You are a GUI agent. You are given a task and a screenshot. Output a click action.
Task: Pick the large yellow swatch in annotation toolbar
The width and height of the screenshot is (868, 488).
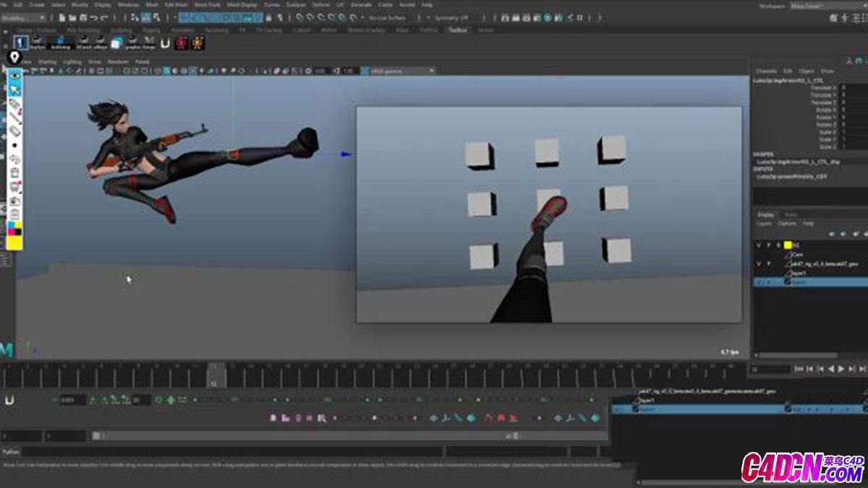tap(14, 242)
